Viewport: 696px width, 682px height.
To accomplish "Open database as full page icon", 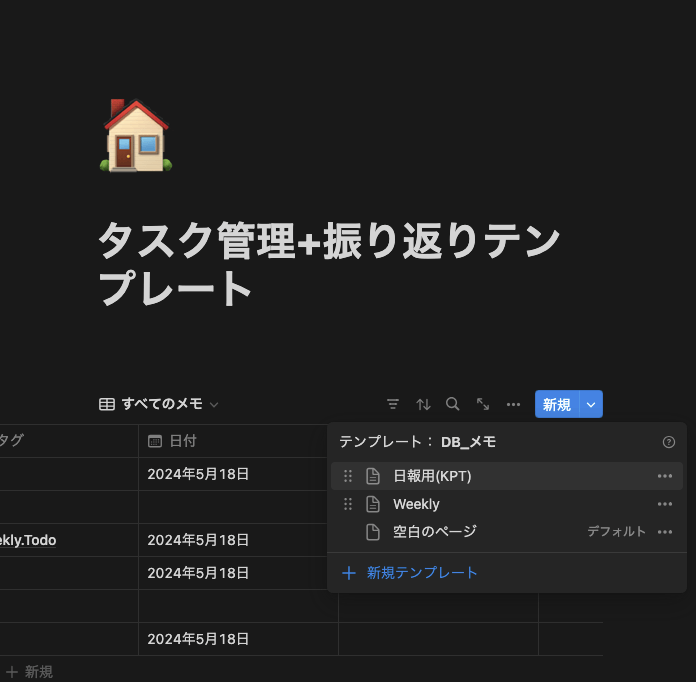I will coord(483,404).
